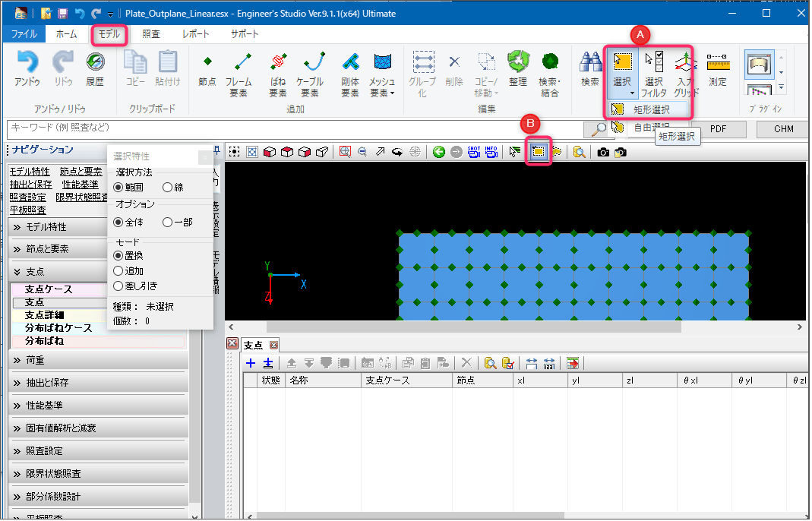Add a ケーブル要素 cable element
812x521 pixels.
point(310,74)
